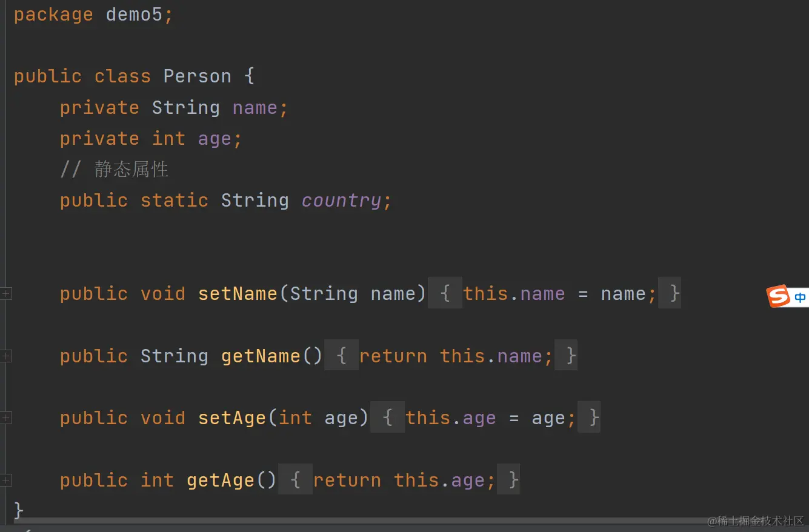809x532 pixels.
Task: Expand the folded setName method in gutter
Action: pos(5,294)
